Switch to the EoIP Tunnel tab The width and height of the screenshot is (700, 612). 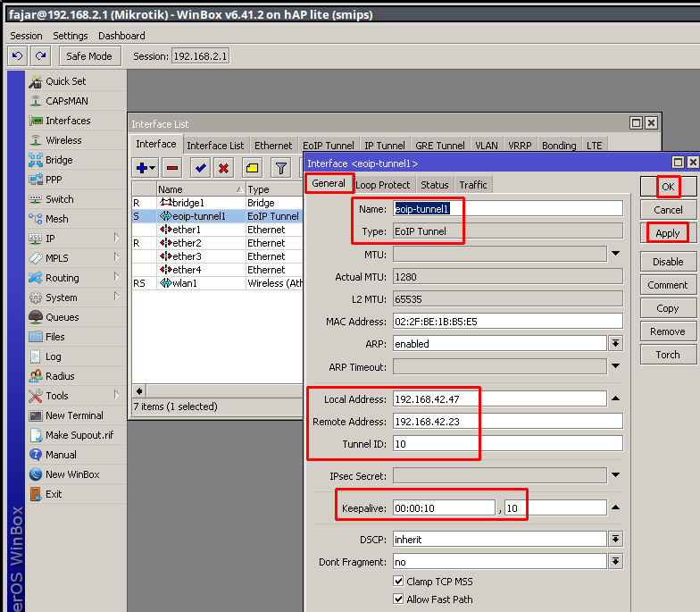click(329, 146)
